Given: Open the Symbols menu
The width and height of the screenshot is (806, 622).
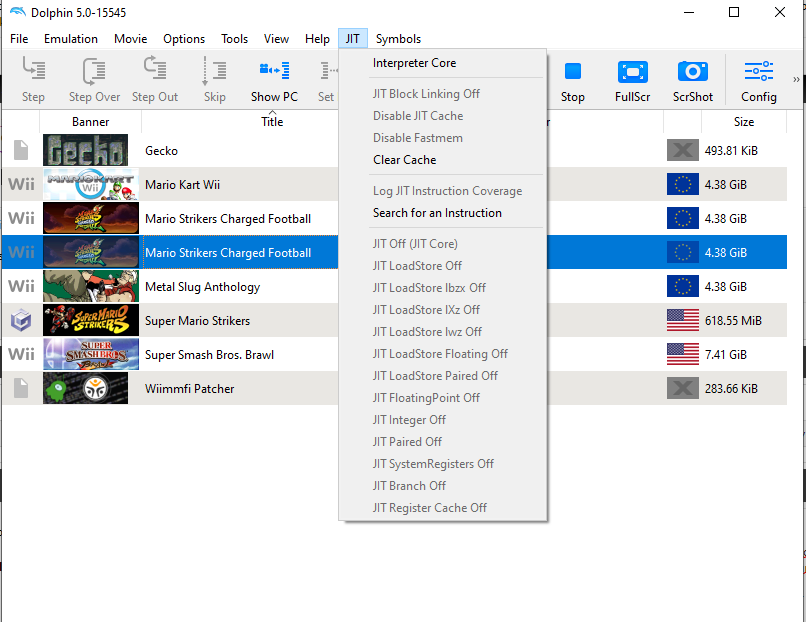Looking at the screenshot, I should pyautogui.click(x=398, y=39).
